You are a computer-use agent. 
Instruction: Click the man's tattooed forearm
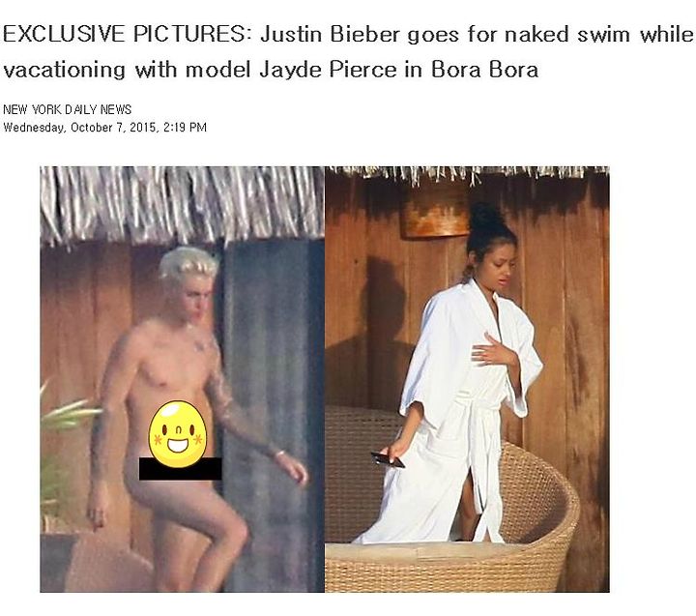pos(248,426)
